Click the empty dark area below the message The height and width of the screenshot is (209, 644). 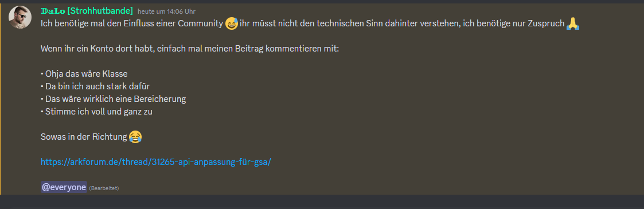click(x=322, y=202)
